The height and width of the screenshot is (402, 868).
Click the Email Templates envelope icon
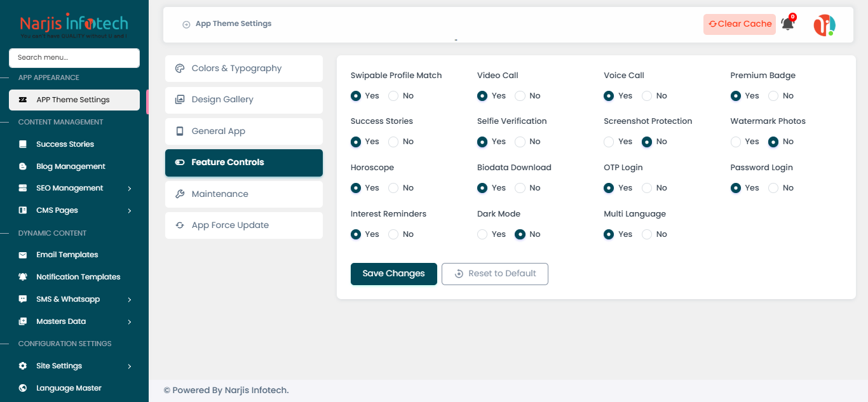(x=23, y=255)
